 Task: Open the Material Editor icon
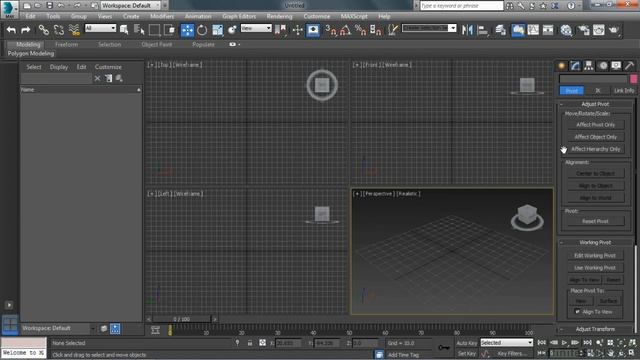[566, 30]
